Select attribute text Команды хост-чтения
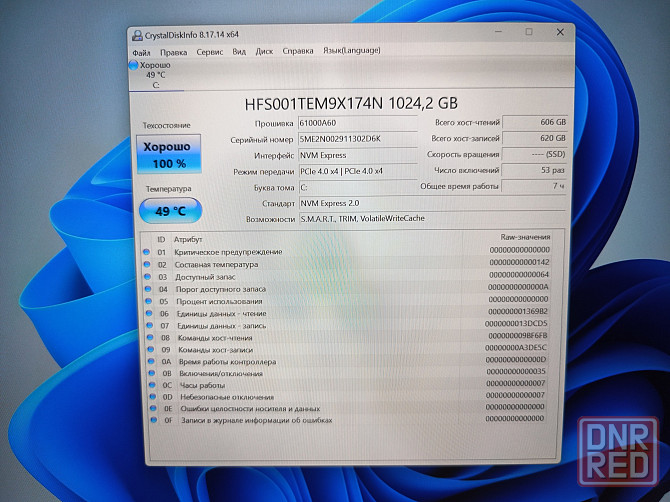 pos(215,338)
